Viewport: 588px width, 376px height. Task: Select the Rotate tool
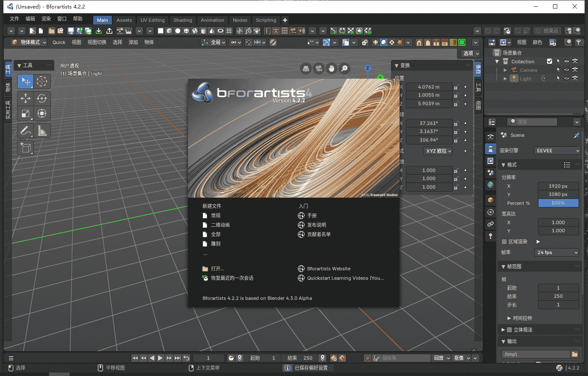click(41, 98)
